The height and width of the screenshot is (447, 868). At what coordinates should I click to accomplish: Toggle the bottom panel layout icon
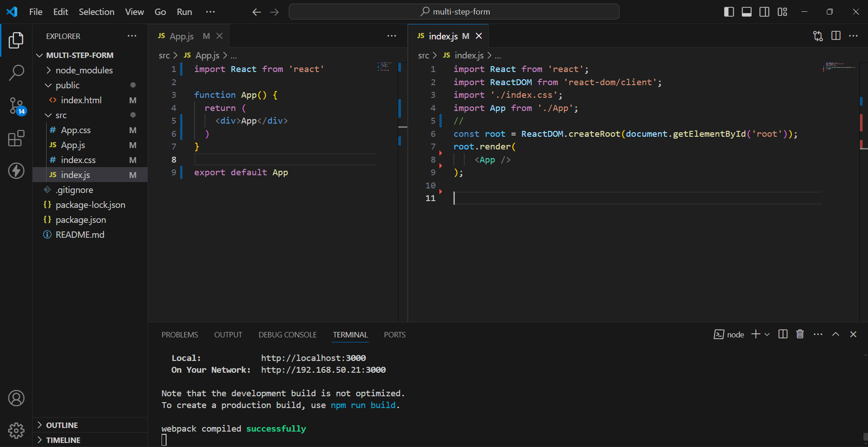[x=747, y=12]
